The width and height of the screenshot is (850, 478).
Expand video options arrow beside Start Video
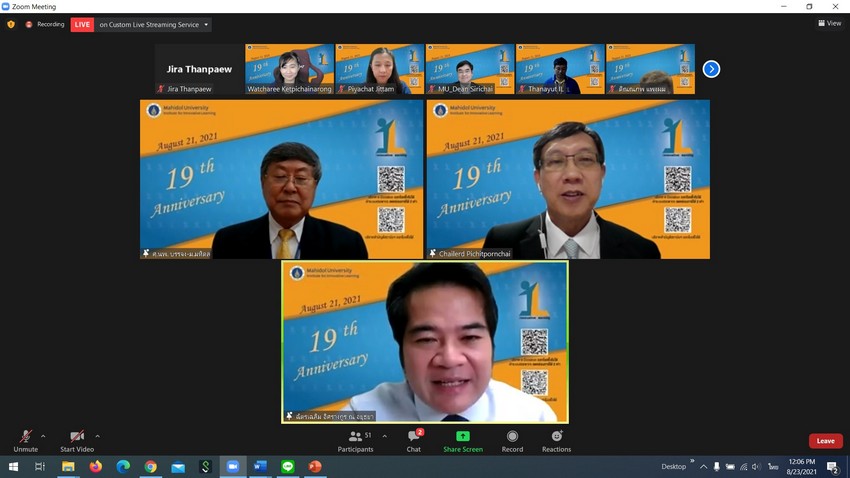97,436
